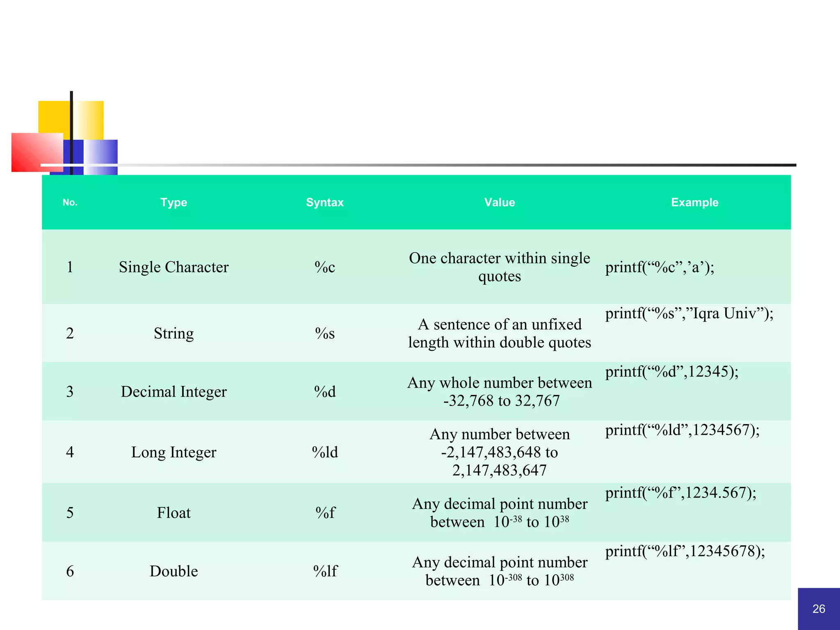
Task: Click the slide number 26 box
Action: pos(819,609)
